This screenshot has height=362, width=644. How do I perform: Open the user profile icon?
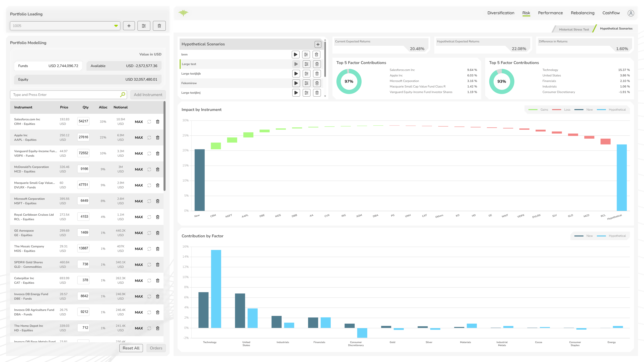[631, 13]
